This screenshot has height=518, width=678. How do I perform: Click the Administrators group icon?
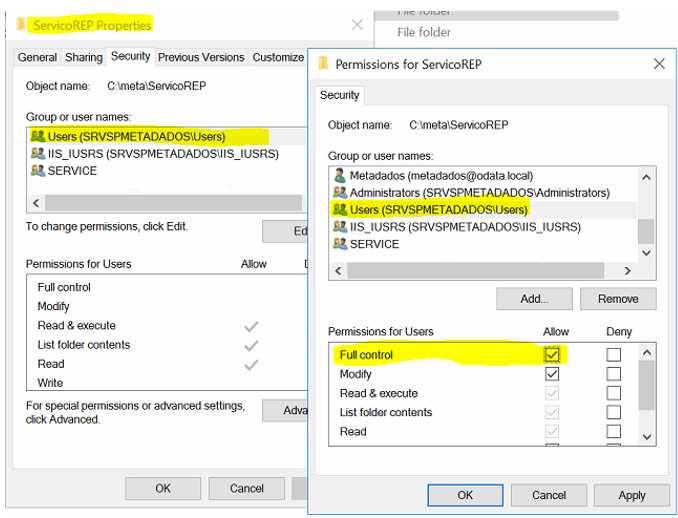coord(339,193)
